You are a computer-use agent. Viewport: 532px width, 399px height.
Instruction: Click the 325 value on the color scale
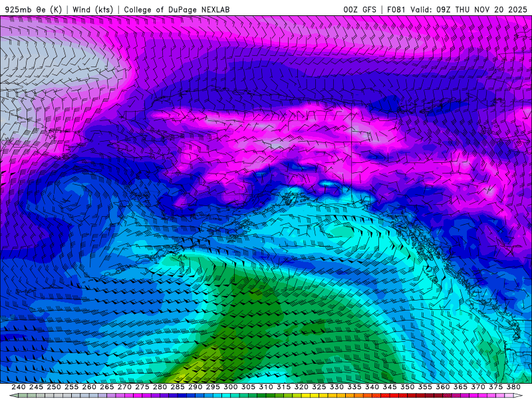click(319, 387)
